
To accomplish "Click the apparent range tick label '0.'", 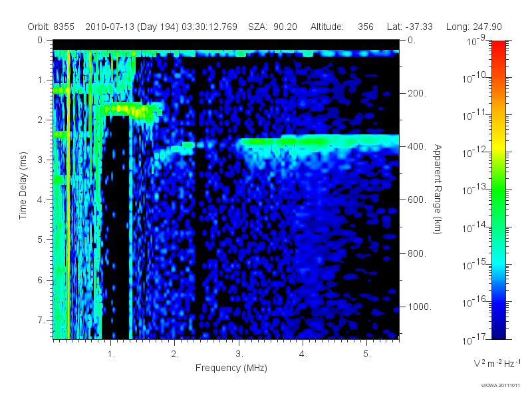I will tap(412, 41).
